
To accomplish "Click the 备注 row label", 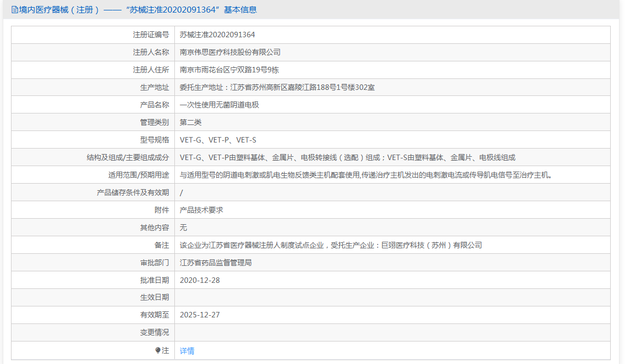I will [x=162, y=245].
